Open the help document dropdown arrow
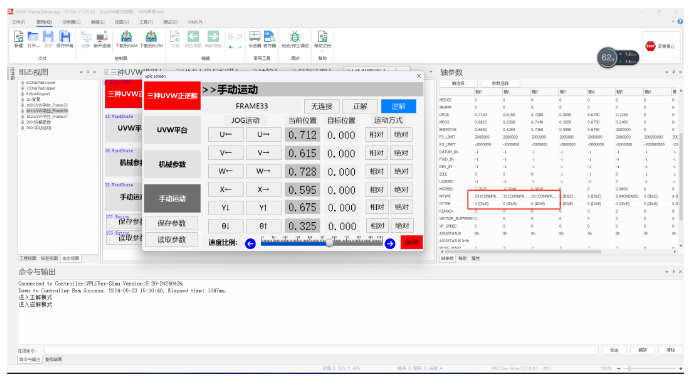690x380 pixels. [323, 51]
